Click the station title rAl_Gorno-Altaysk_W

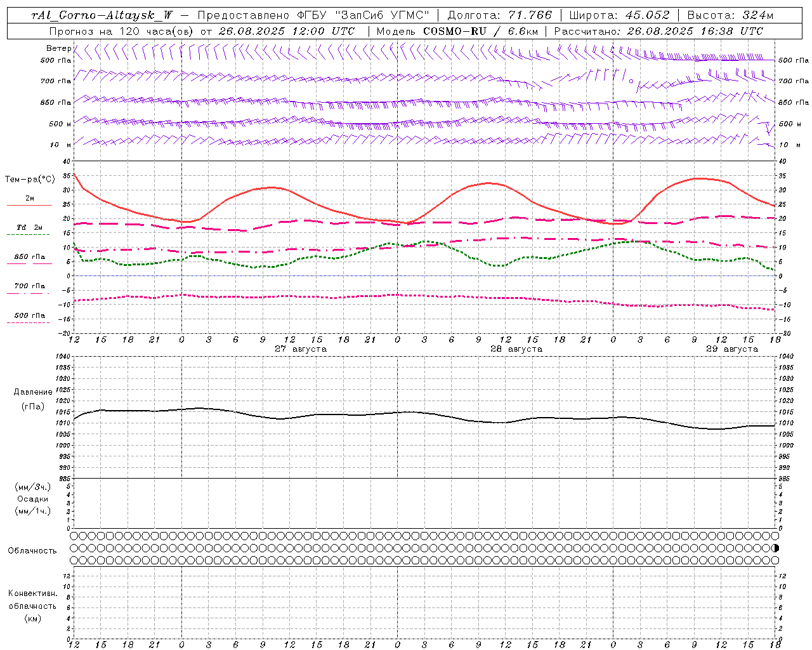point(102,15)
